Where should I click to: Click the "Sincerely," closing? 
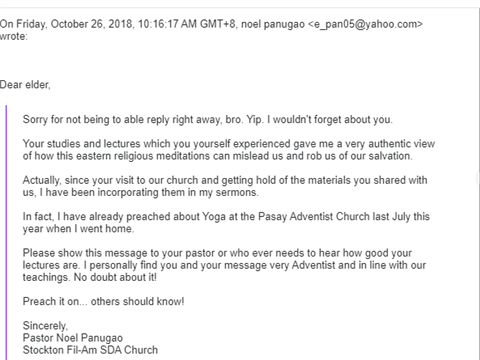pos(45,326)
